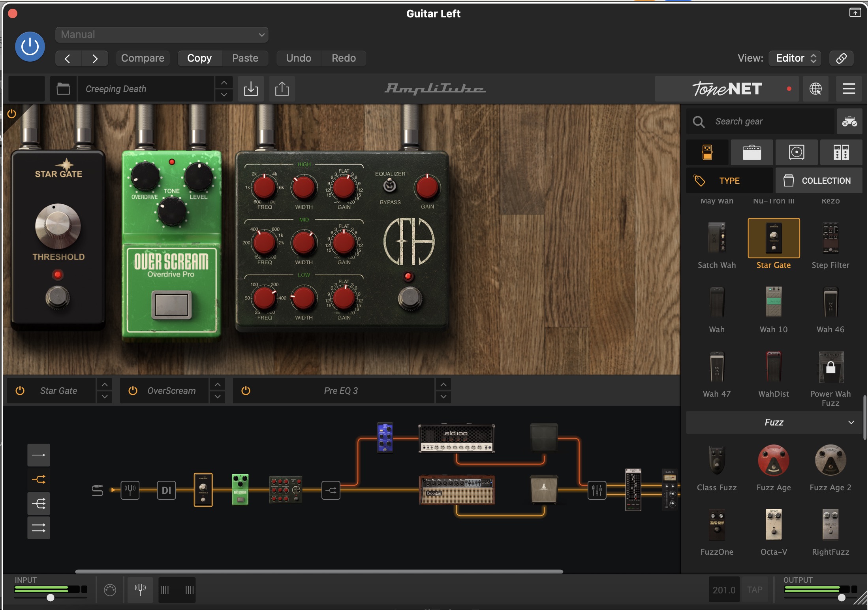Open the ToneNET globe icon

click(815, 89)
